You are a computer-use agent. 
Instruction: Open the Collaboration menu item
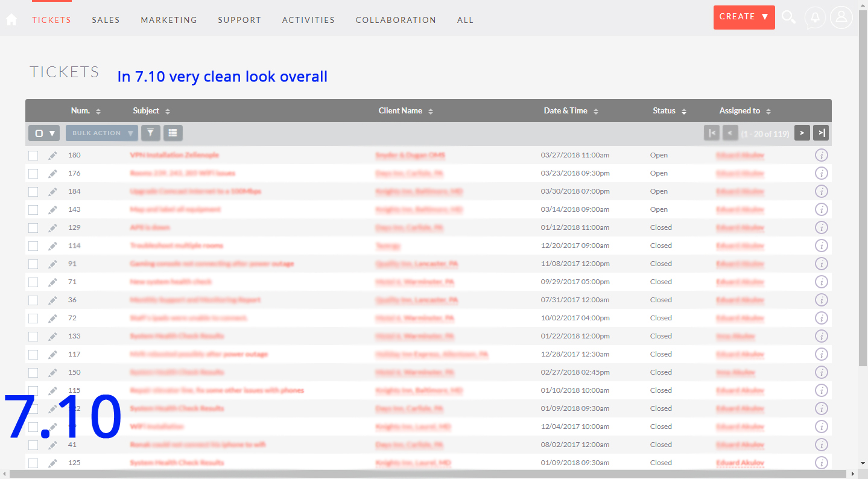click(x=396, y=20)
